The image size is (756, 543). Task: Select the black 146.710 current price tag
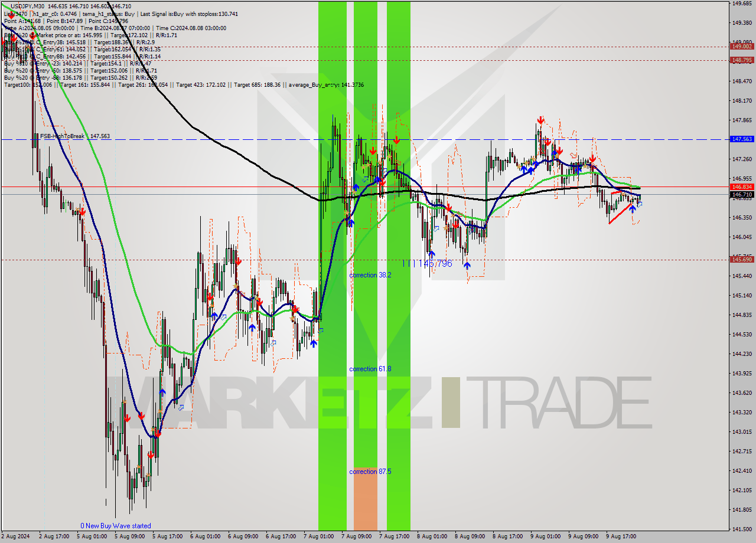tap(742, 194)
